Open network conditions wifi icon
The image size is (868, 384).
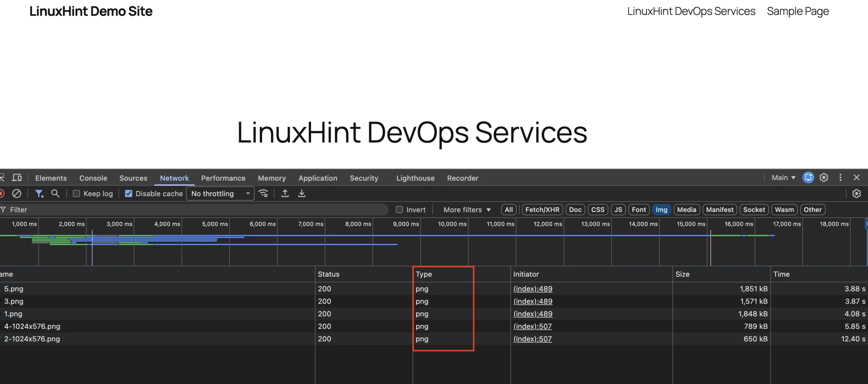click(x=263, y=193)
